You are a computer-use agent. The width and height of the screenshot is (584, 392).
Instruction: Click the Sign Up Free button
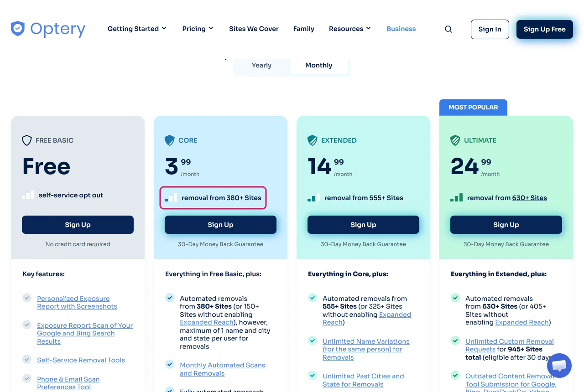pyautogui.click(x=545, y=29)
